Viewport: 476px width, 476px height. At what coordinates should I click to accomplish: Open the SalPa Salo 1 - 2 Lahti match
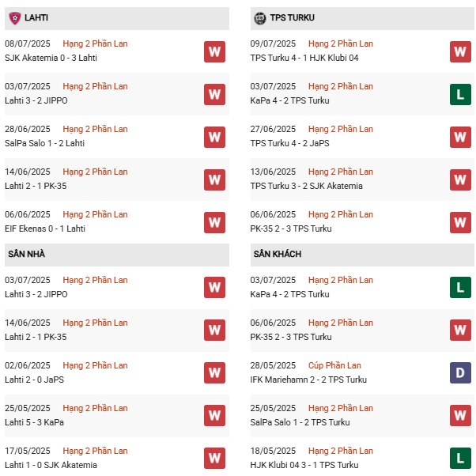pos(44,143)
